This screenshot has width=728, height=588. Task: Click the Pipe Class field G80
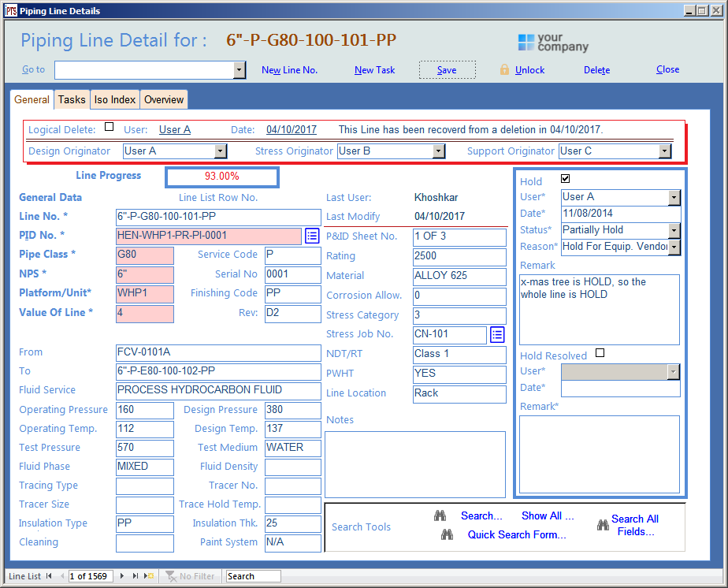(x=145, y=255)
